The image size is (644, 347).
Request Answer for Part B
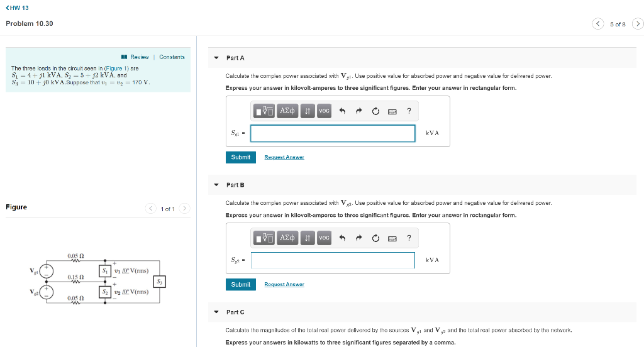pos(284,284)
